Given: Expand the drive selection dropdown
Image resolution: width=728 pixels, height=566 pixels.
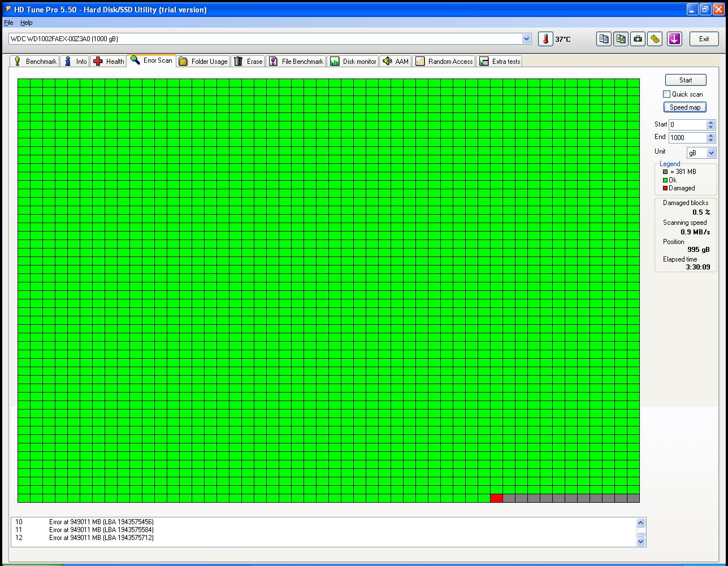Looking at the screenshot, I should click(x=527, y=39).
